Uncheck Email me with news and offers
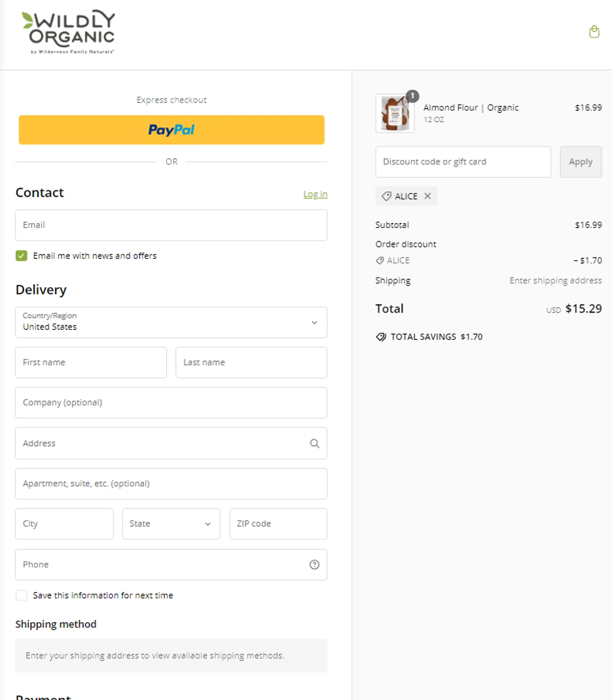 click(x=21, y=256)
